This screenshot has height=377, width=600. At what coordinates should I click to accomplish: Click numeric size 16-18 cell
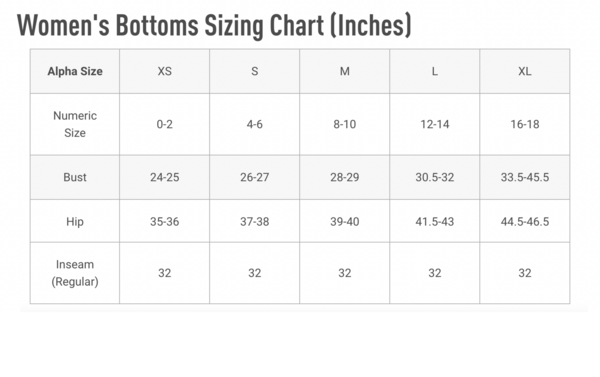click(525, 124)
